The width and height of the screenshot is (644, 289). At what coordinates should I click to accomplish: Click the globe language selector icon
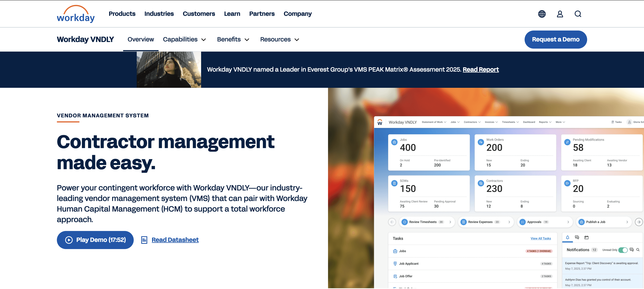542,14
